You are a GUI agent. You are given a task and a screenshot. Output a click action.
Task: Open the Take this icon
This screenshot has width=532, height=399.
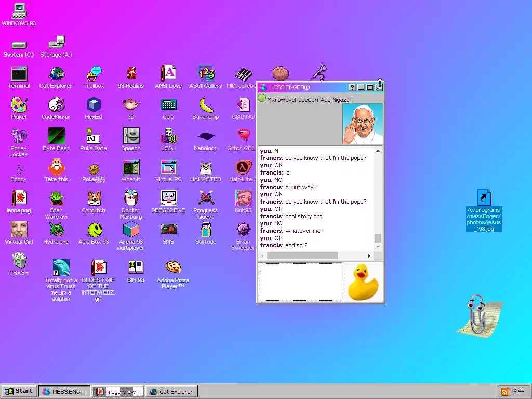point(56,167)
